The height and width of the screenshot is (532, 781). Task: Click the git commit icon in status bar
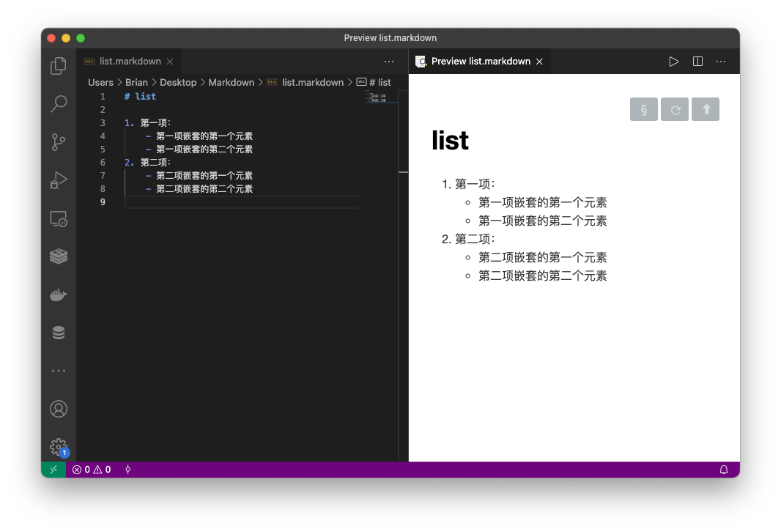[x=128, y=469]
